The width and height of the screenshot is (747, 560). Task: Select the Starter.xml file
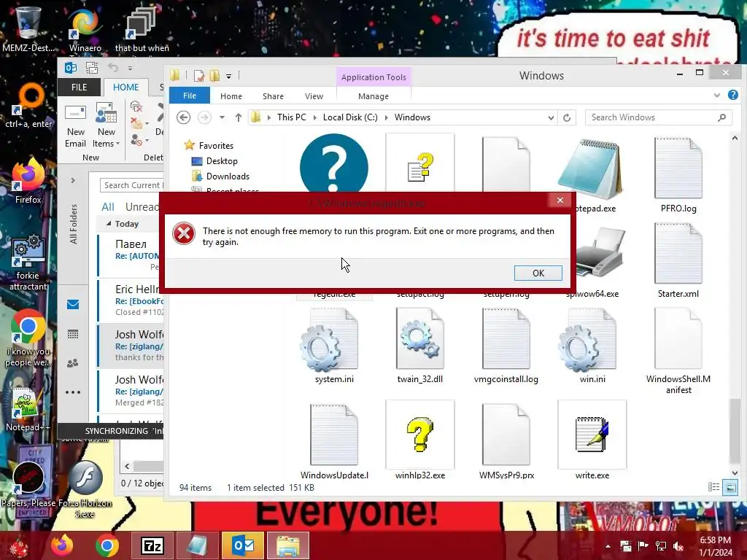coord(678,260)
